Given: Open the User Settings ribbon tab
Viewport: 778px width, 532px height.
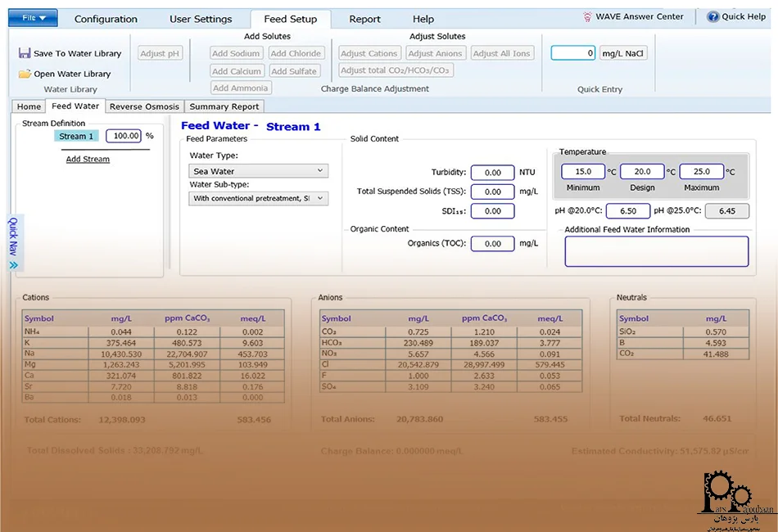Looking at the screenshot, I should [201, 19].
